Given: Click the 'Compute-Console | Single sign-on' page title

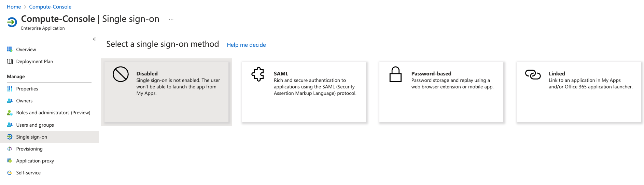Looking at the screenshot, I should [x=90, y=19].
